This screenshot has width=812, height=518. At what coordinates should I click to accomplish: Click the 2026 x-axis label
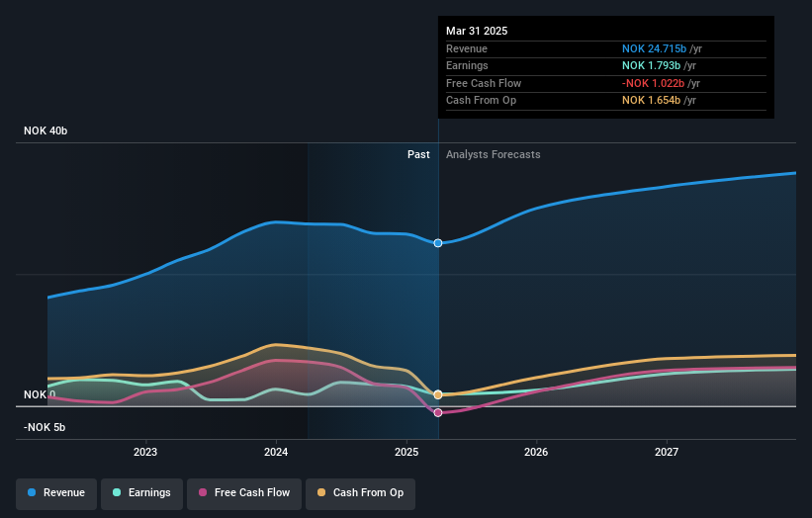pyautogui.click(x=536, y=453)
